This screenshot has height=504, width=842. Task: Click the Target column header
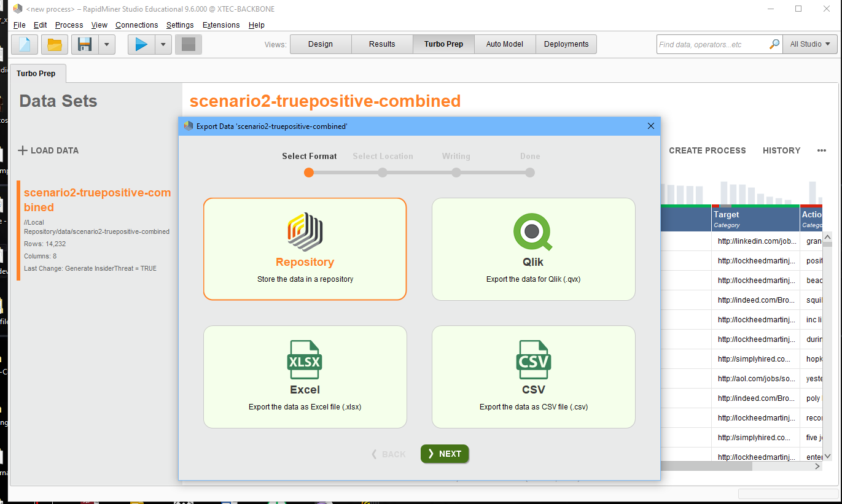click(x=755, y=219)
